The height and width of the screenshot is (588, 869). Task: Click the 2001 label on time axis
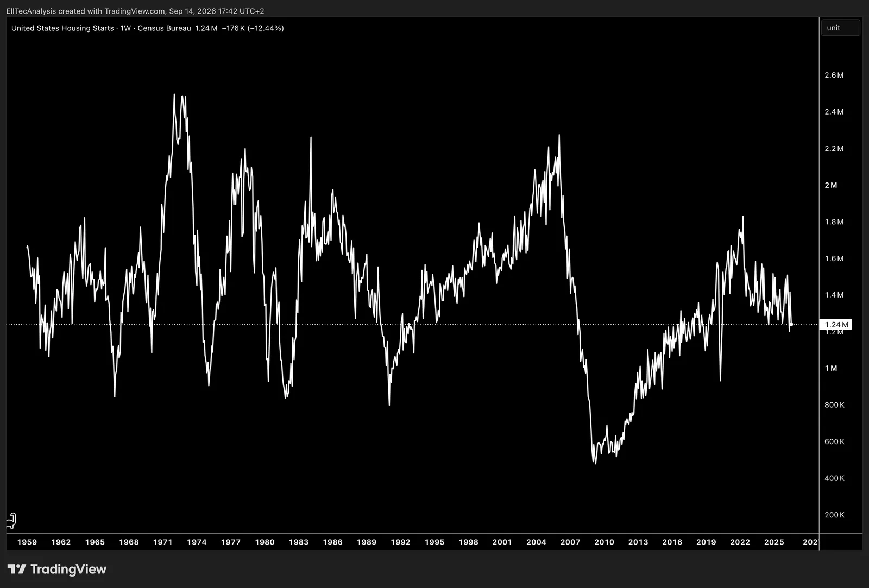(502, 542)
